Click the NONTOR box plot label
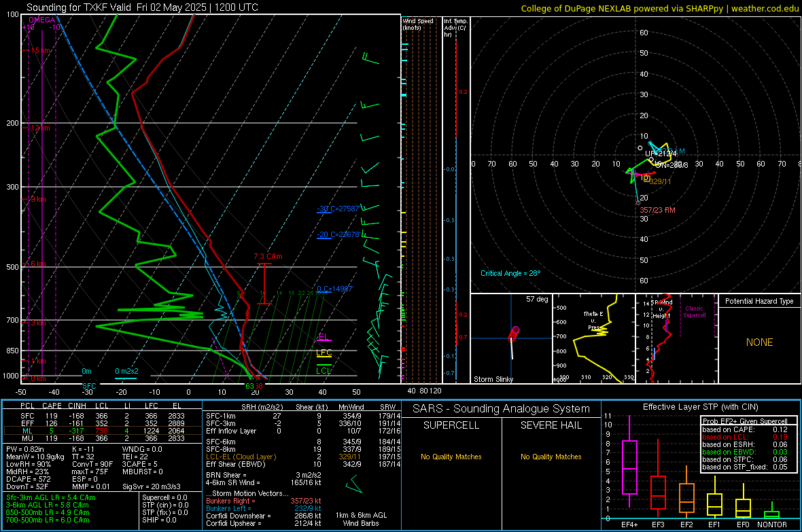 click(x=772, y=525)
